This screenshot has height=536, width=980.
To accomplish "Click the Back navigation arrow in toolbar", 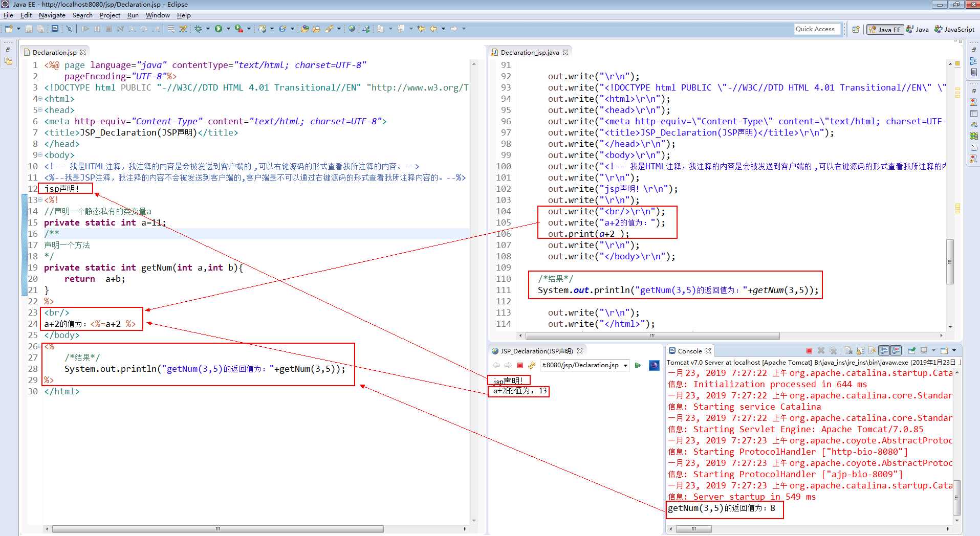I will coord(433,29).
